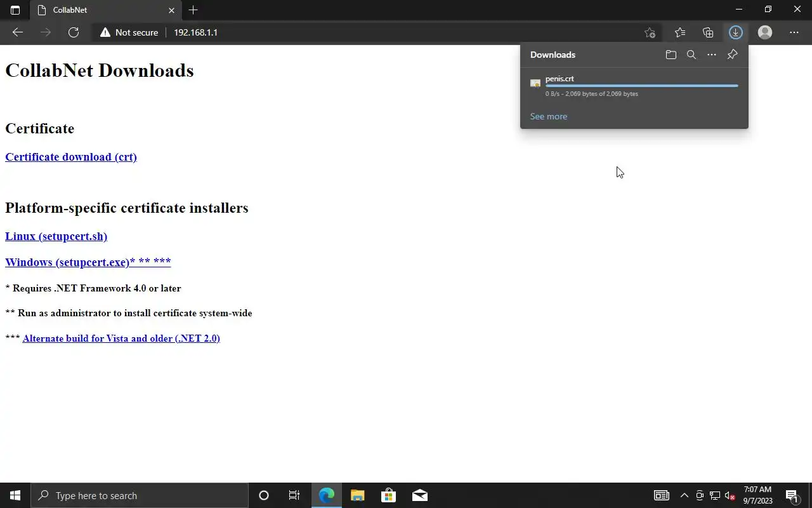Close the CollabNet tab
The image size is (812, 508).
click(x=171, y=10)
